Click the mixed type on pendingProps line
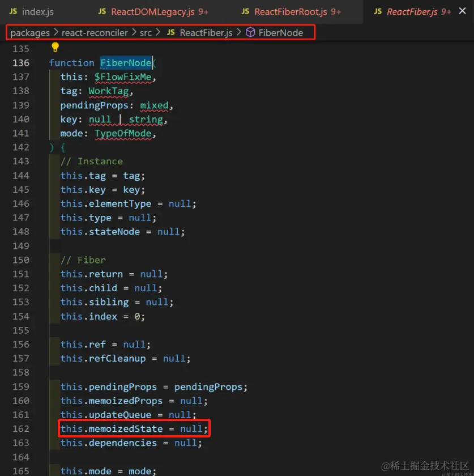 154,105
